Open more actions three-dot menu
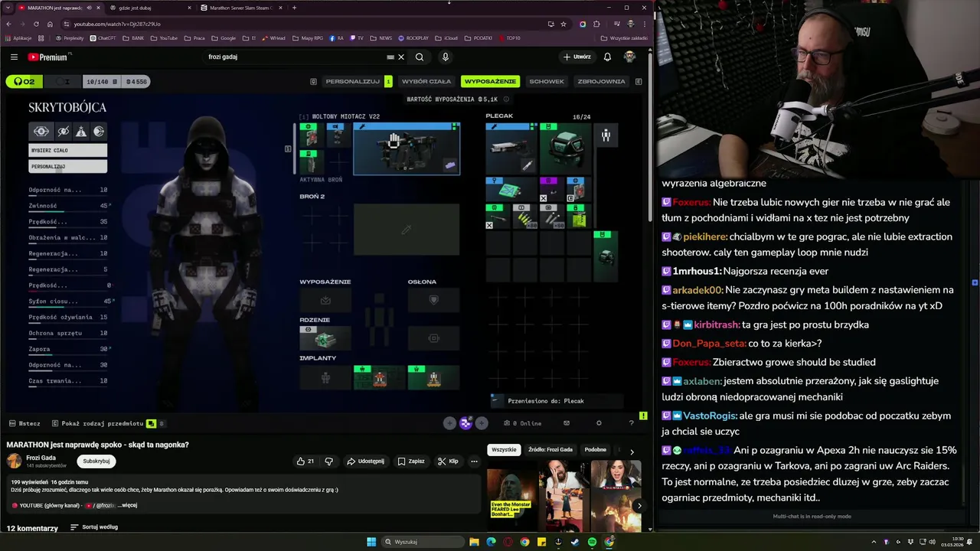 click(x=474, y=461)
